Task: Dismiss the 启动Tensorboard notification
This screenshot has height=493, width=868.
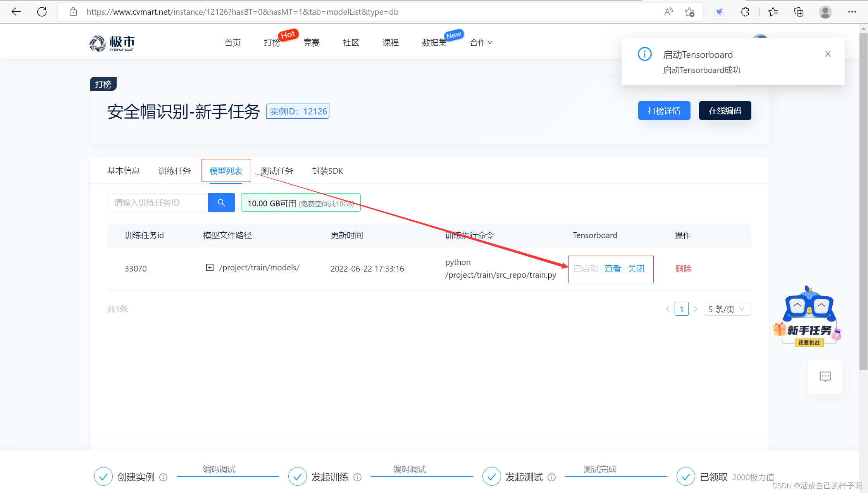Action: 828,54
